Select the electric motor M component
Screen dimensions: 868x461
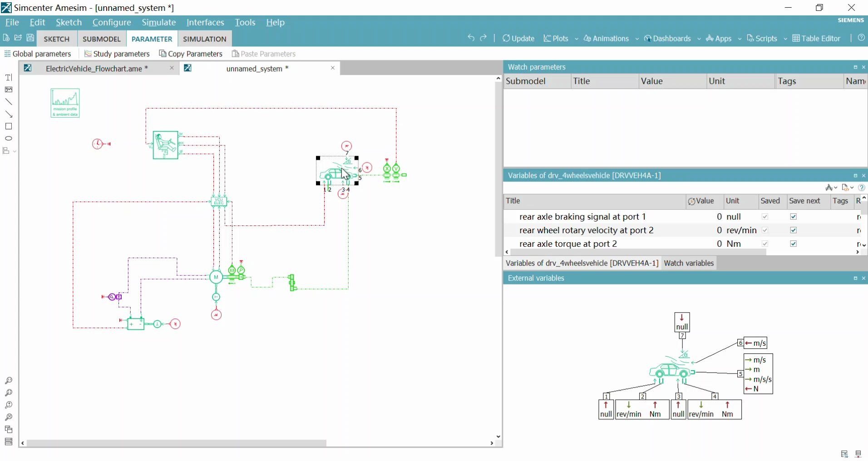point(216,277)
